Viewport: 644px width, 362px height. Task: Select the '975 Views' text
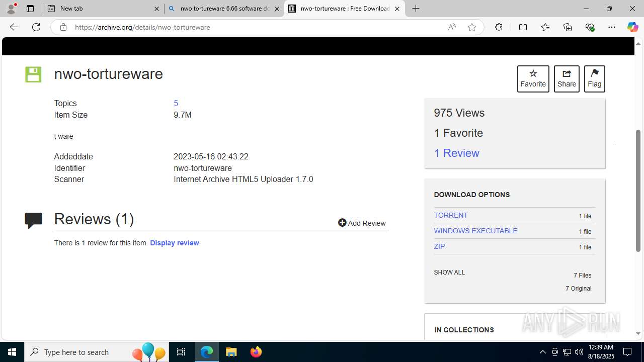pyautogui.click(x=459, y=113)
